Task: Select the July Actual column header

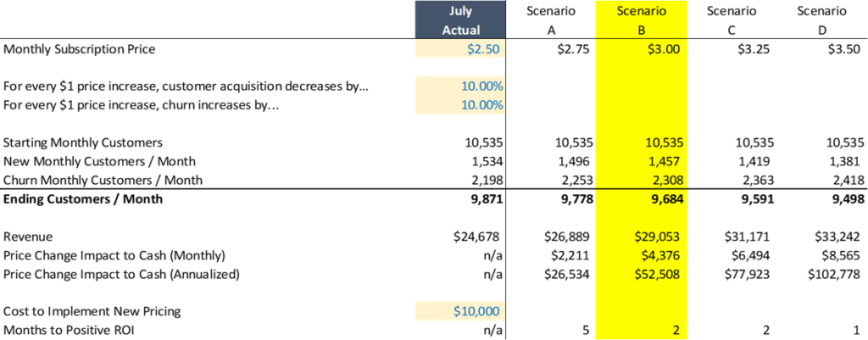Action: [460, 20]
